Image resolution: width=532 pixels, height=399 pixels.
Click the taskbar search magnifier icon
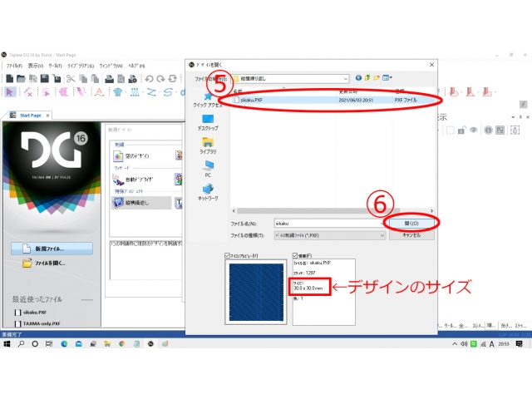tap(21, 343)
